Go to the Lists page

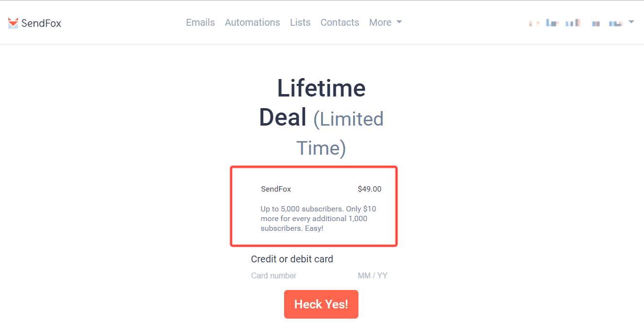tap(300, 22)
